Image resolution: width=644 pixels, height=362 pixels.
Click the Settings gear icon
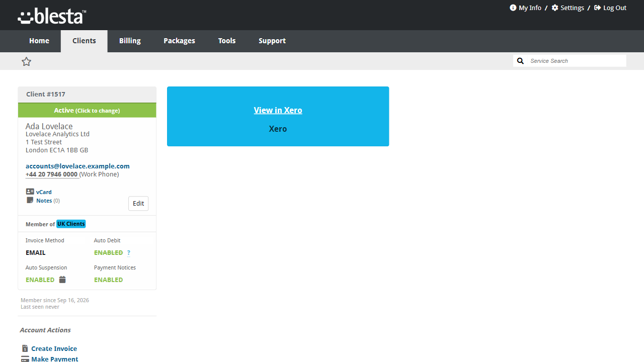(555, 8)
